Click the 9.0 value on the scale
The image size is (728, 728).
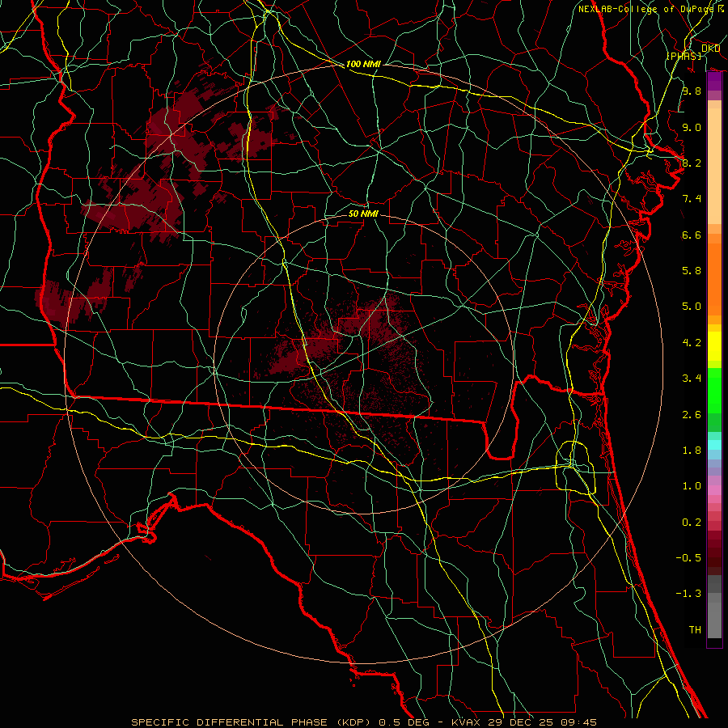click(692, 127)
